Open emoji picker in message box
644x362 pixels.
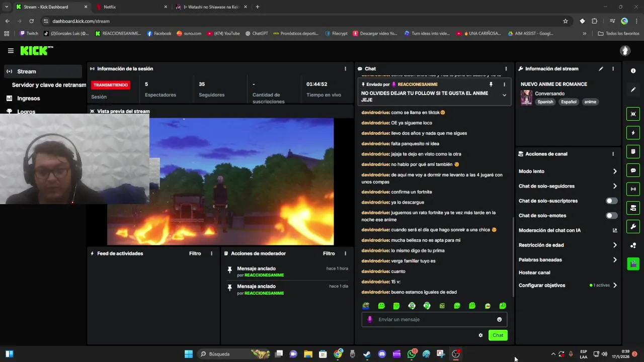pyautogui.click(x=499, y=319)
